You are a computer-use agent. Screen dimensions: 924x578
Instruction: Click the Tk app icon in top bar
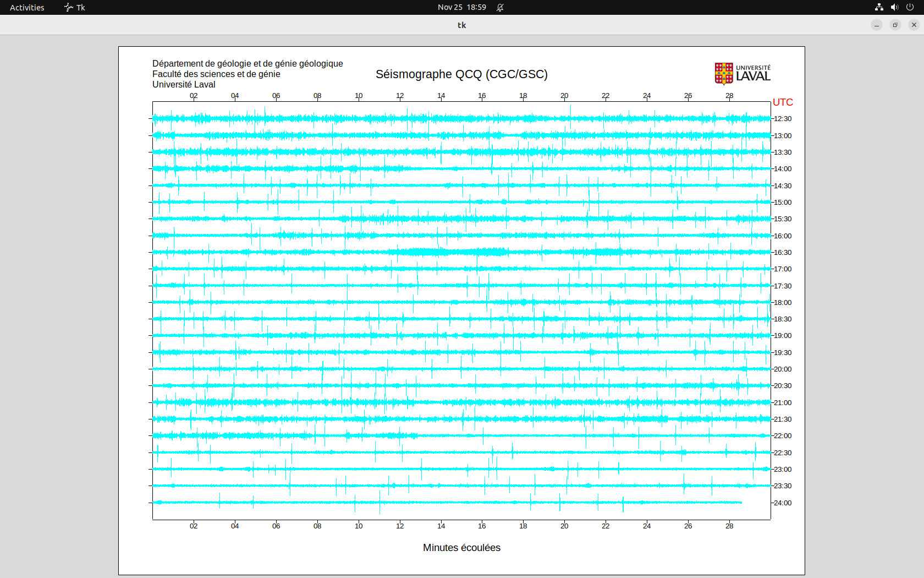tap(69, 7)
